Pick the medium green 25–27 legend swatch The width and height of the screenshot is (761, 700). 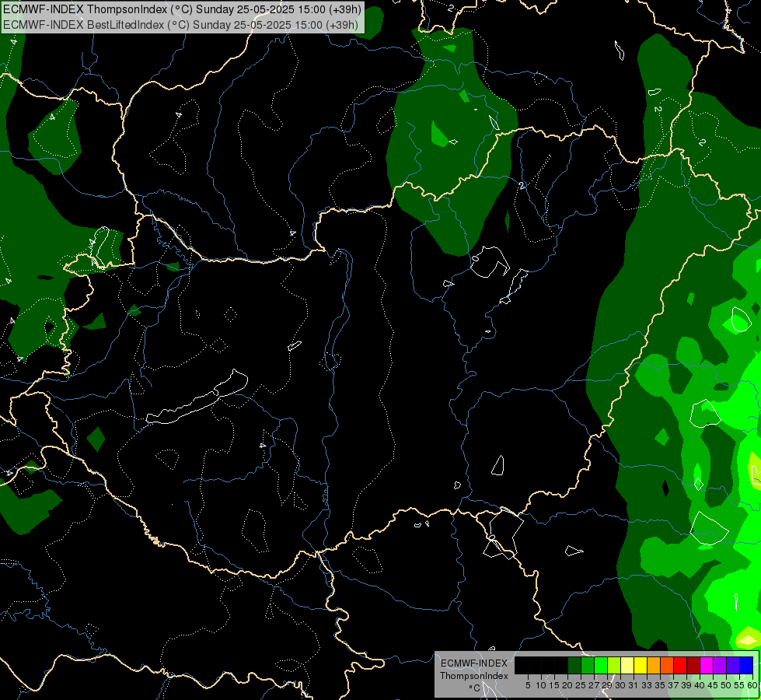588,665
